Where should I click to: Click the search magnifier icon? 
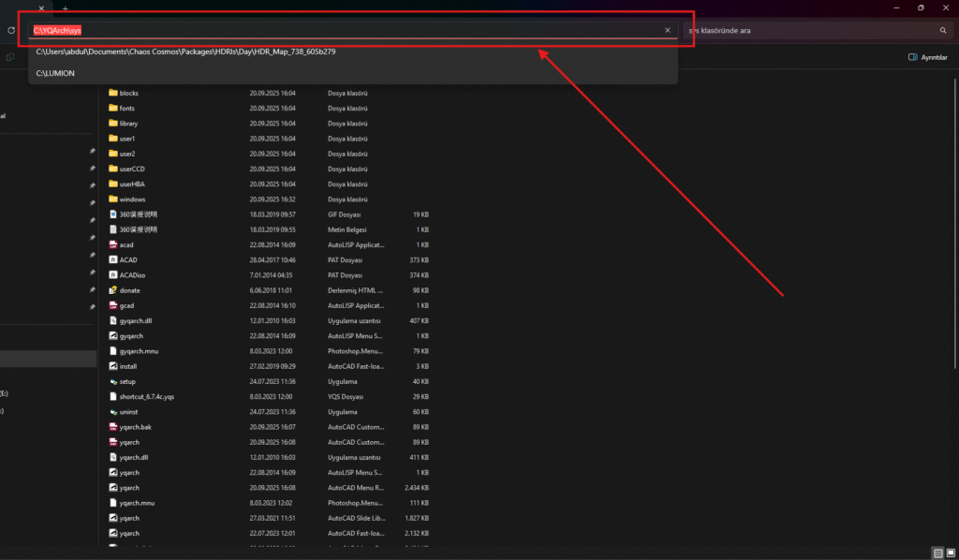943,30
